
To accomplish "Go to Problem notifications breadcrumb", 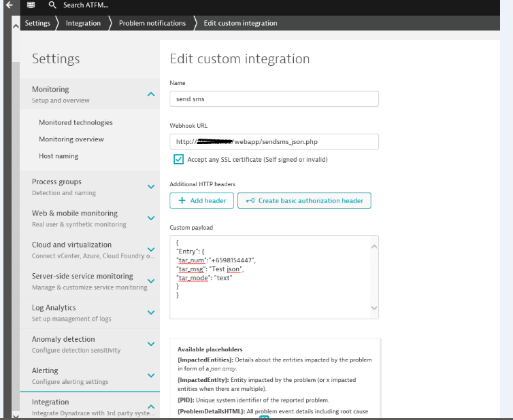I will (x=152, y=23).
